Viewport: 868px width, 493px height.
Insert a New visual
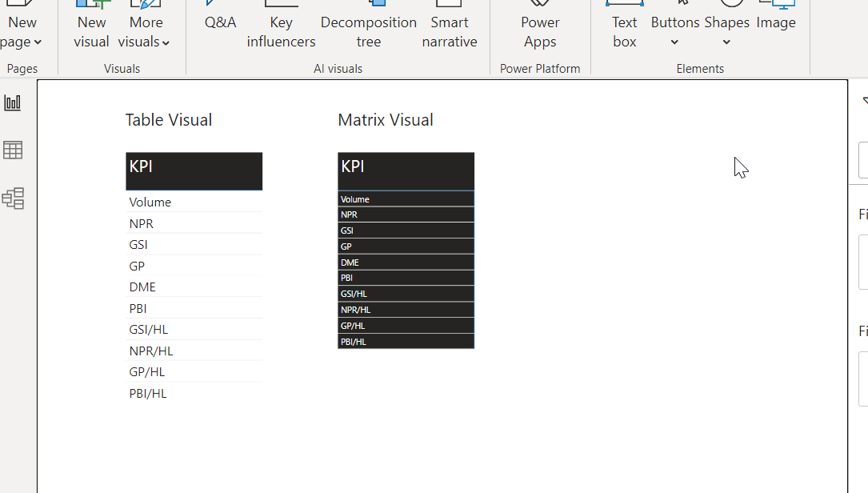pos(91,26)
